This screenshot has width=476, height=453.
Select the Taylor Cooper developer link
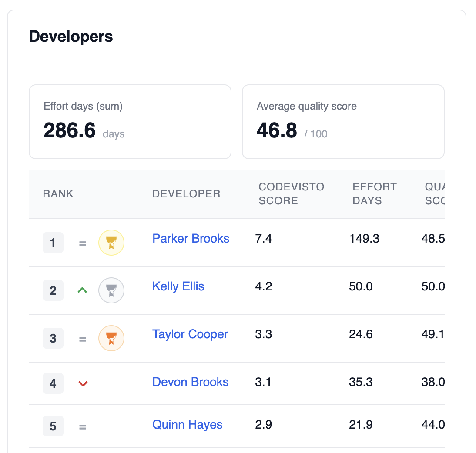coord(190,334)
